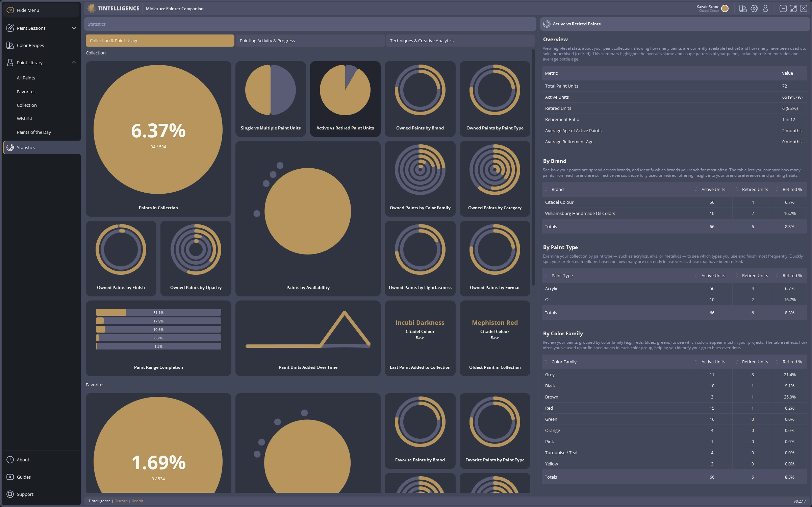Click the color swatches palette icon in header

[742, 9]
